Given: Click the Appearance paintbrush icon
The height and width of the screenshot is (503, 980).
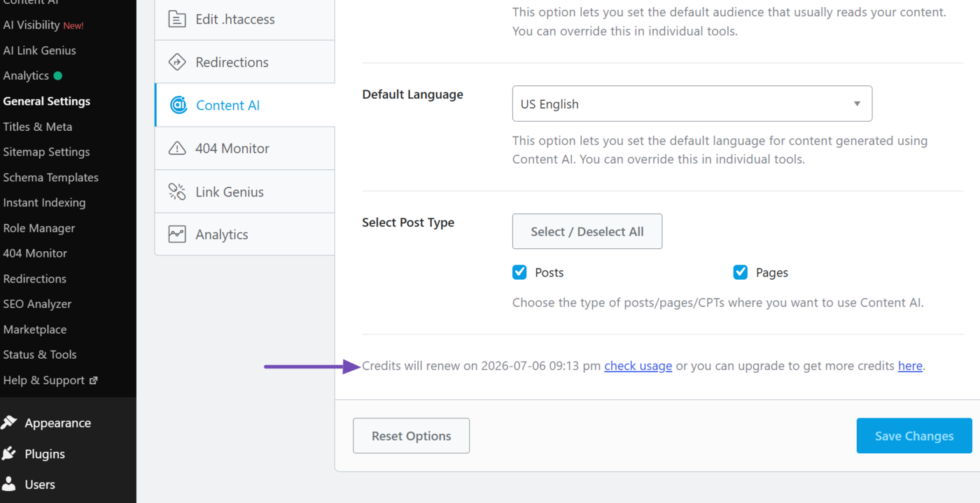Looking at the screenshot, I should click(x=9, y=423).
